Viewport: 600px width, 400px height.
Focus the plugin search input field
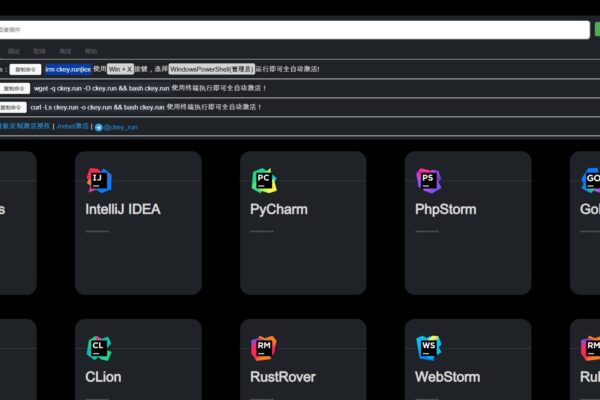click(294, 30)
